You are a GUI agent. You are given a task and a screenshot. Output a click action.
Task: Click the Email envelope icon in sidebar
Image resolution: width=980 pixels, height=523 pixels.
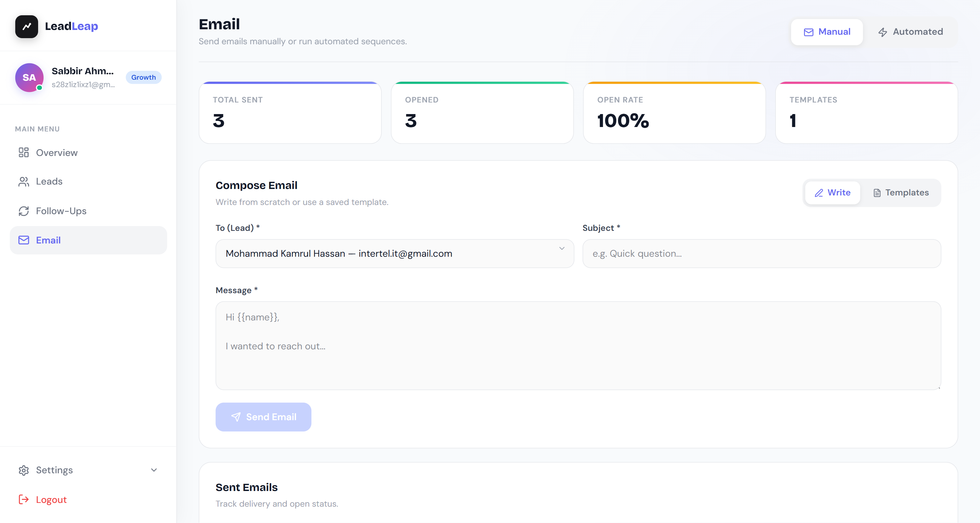[x=23, y=240]
